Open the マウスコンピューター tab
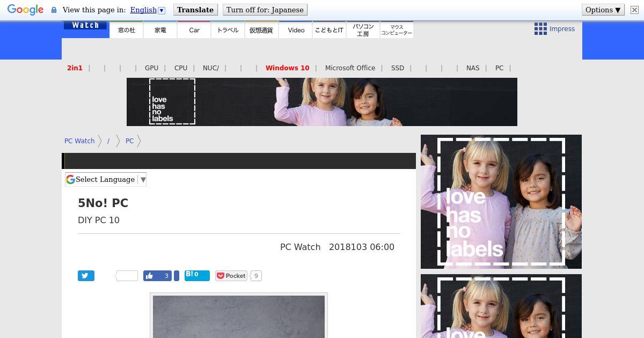The height and width of the screenshot is (338, 644). (397, 30)
